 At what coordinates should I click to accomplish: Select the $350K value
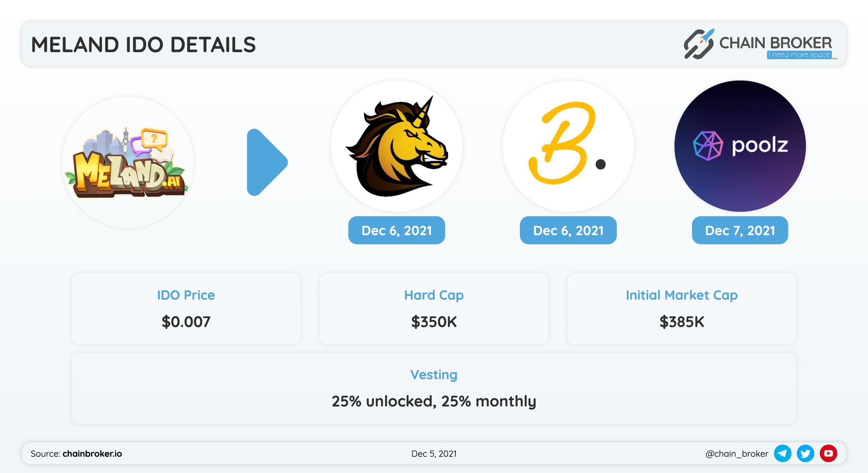[x=434, y=322]
